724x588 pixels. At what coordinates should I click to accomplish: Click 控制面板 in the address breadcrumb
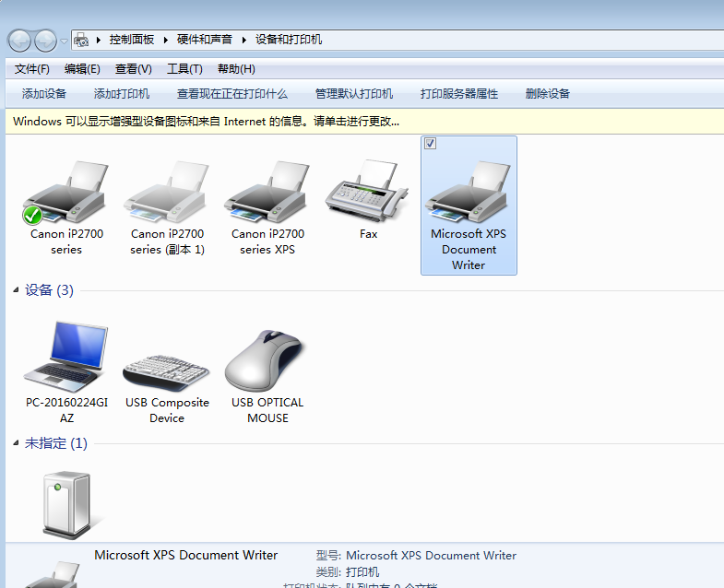click(132, 40)
